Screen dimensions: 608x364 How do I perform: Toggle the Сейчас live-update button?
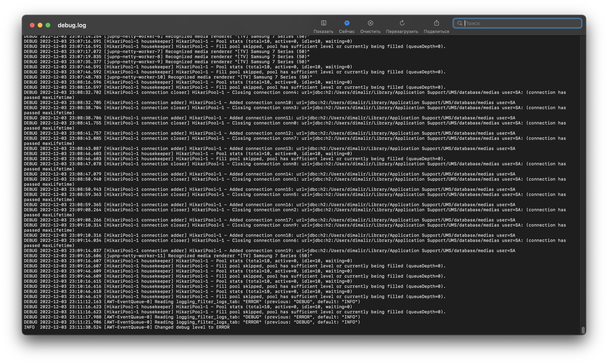pos(346,23)
